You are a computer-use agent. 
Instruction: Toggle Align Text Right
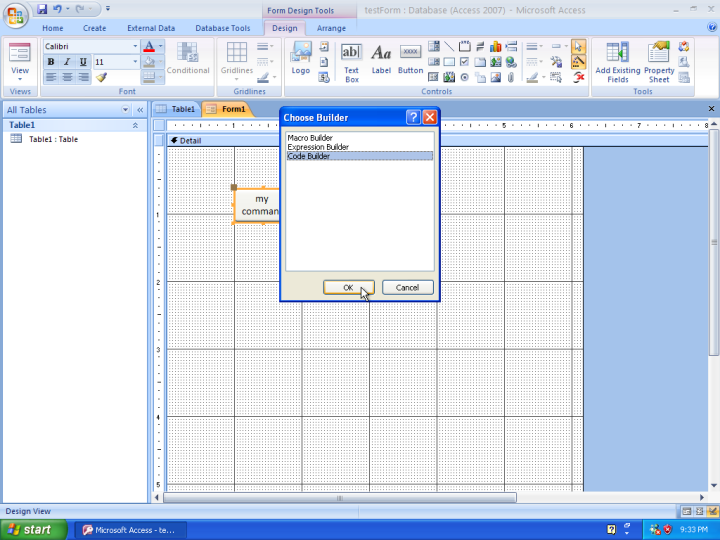[83, 77]
